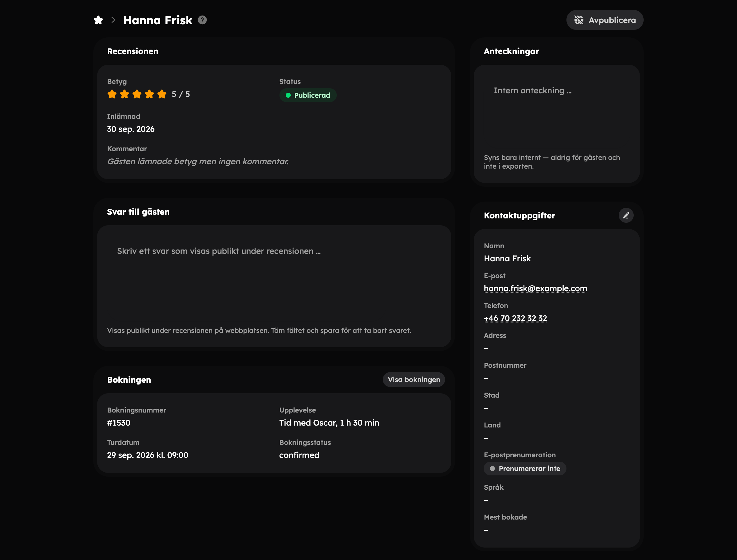Click the Bokningen heading
The height and width of the screenshot is (560, 737).
click(129, 380)
